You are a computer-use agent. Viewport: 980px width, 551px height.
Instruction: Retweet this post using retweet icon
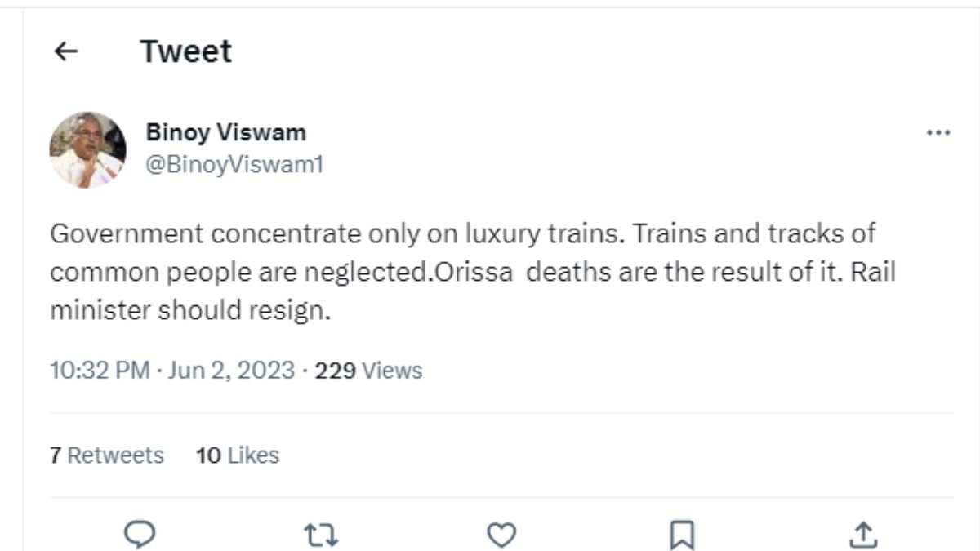point(320,535)
